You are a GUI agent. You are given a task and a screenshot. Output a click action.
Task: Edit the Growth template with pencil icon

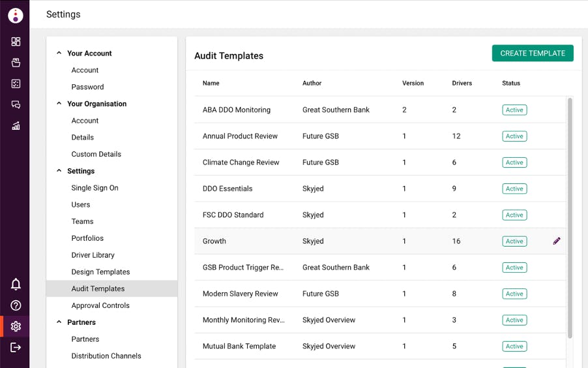(x=557, y=241)
